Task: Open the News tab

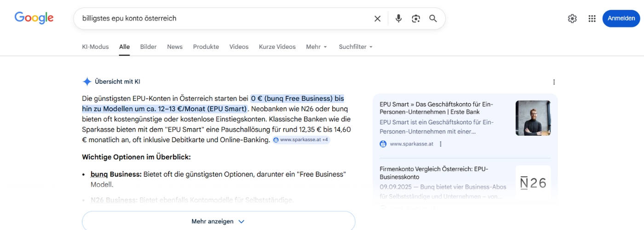Action: click(175, 47)
